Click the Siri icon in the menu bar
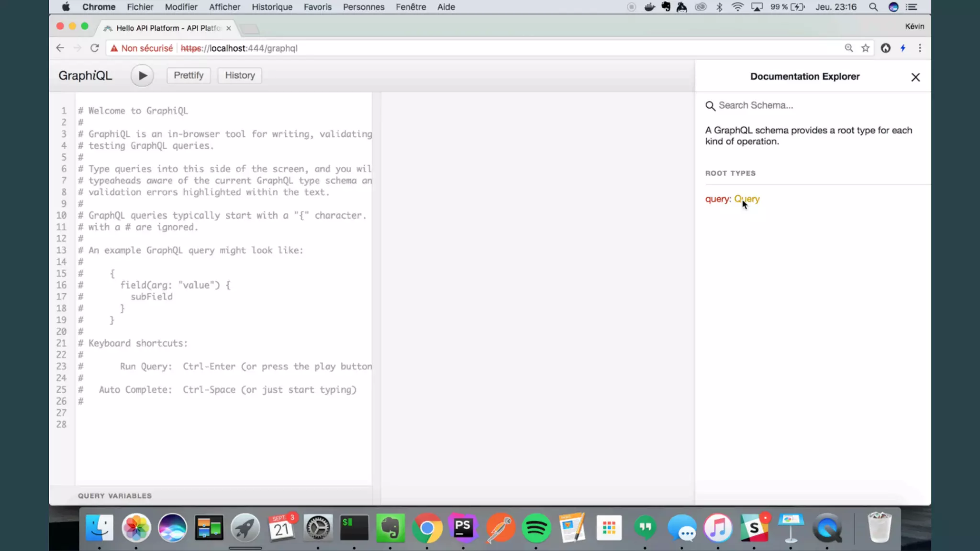980x551 pixels. (893, 7)
